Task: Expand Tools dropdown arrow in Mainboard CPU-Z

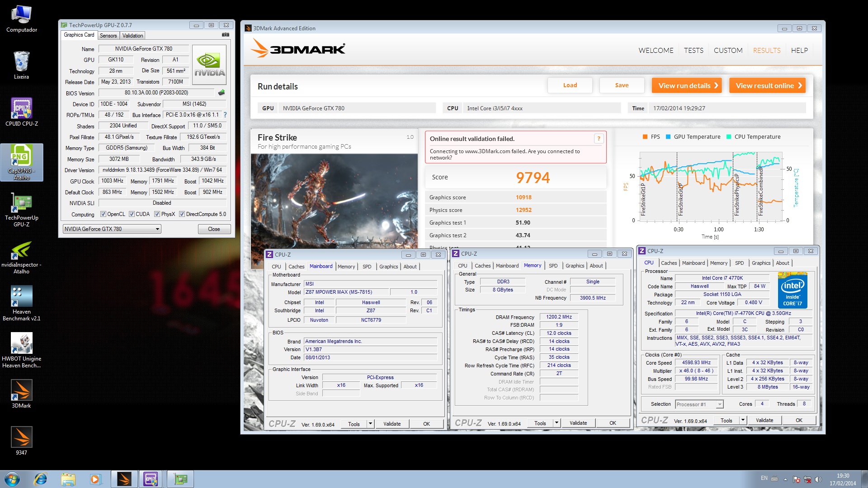Action: 370,424
